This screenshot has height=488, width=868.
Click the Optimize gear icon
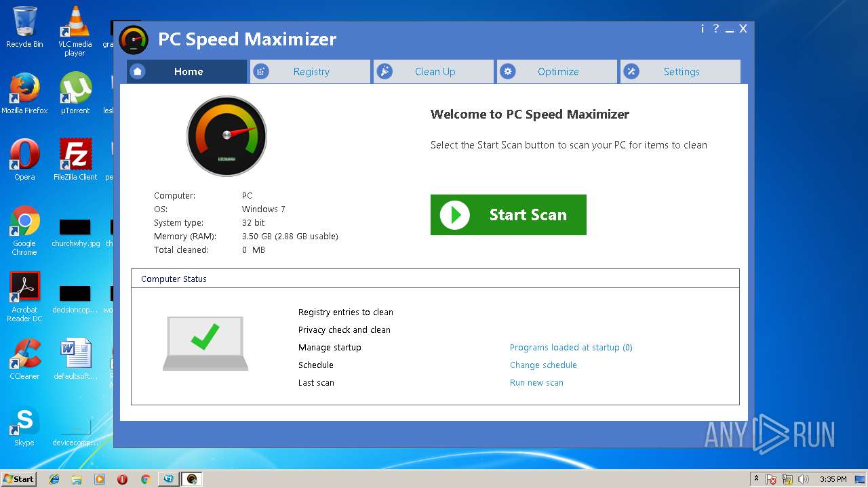[x=508, y=71]
